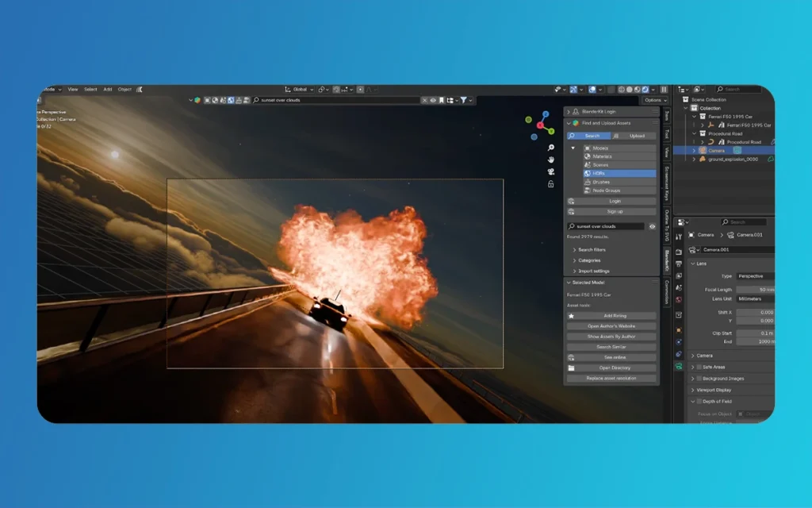The image size is (812, 508).
Task: Open the Object menu in viewport header
Action: pyautogui.click(x=124, y=89)
